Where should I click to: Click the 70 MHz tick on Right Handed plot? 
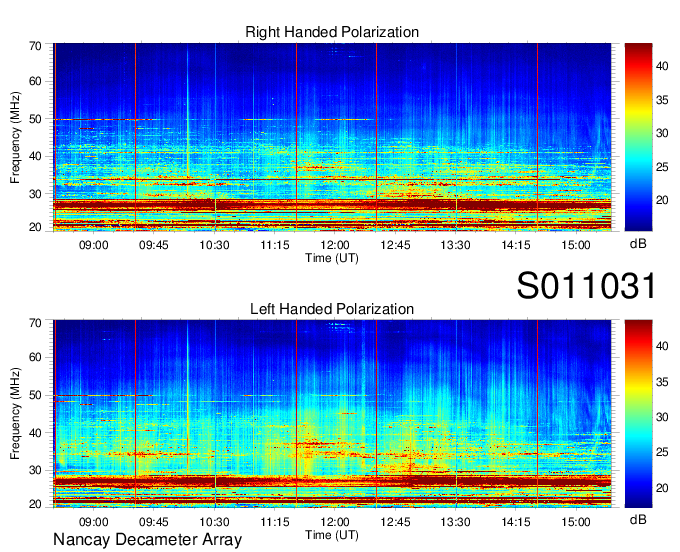point(35,46)
